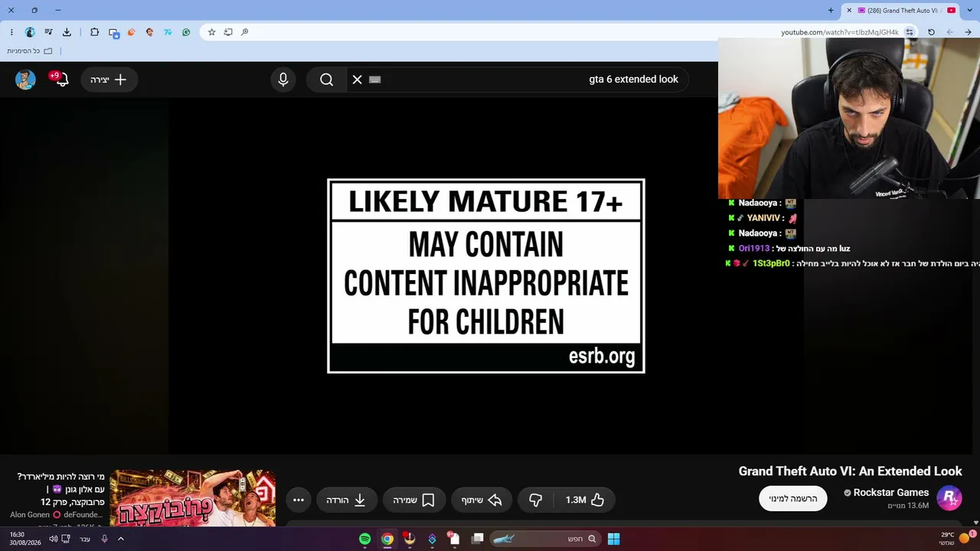Screen dimensions: 980x551
Task: Switch the keyboard input language
Action: pos(85,539)
